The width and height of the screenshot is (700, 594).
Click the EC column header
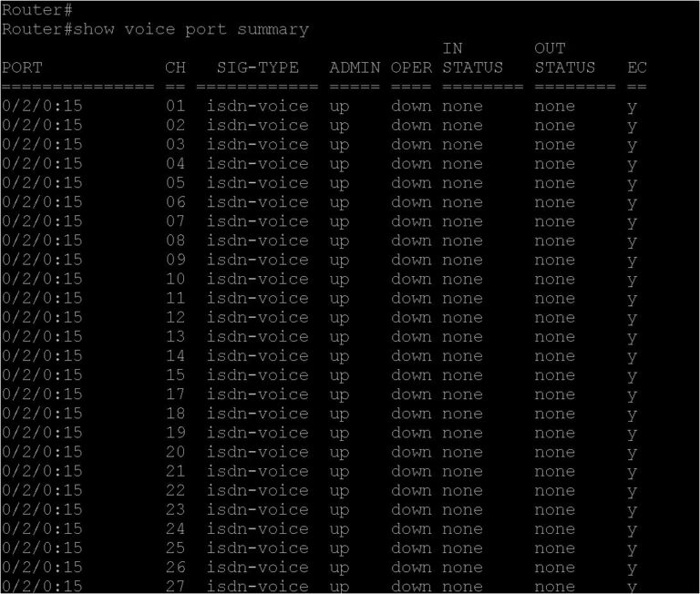(636, 67)
